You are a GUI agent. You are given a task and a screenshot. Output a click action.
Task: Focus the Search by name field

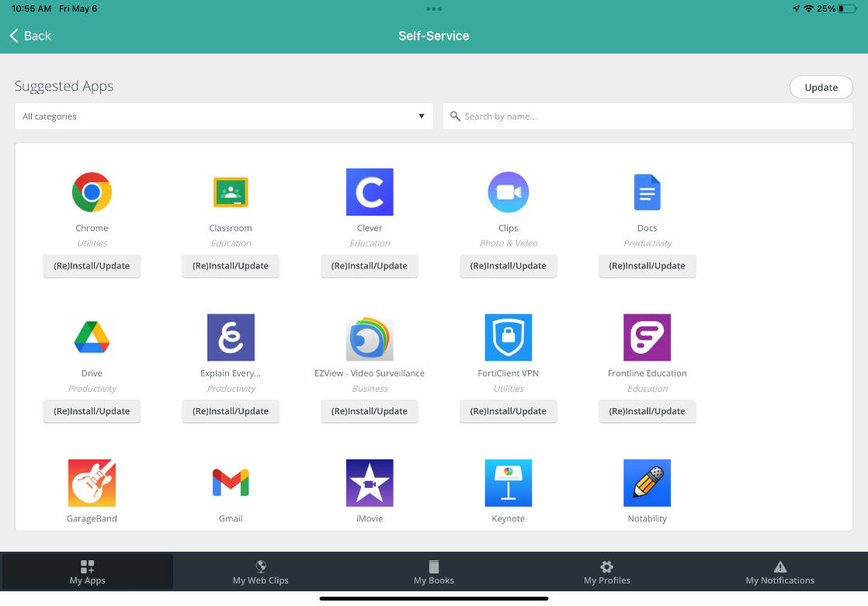point(648,116)
